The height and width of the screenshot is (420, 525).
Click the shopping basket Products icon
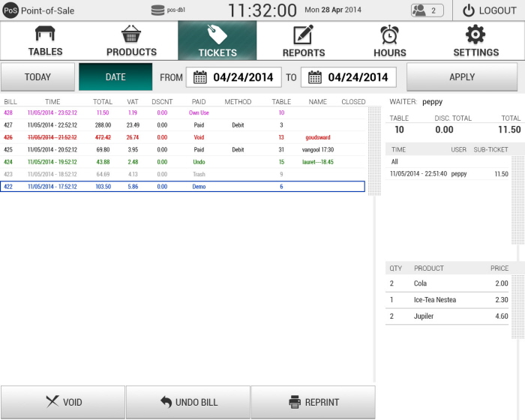pyautogui.click(x=131, y=34)
